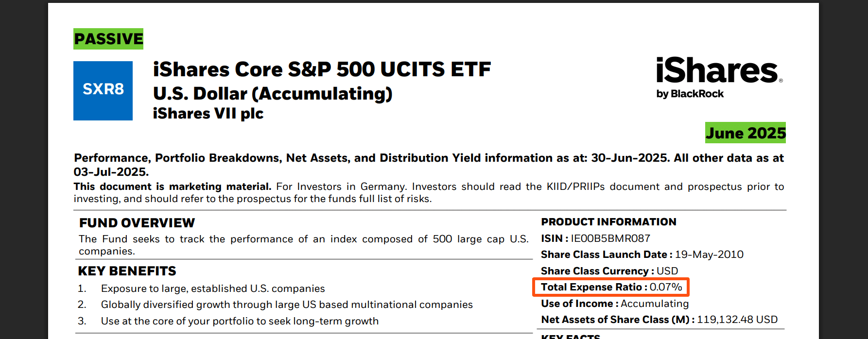
Task: Click the ISIN code IE00B5BMR087
Action: click(610, 238)
